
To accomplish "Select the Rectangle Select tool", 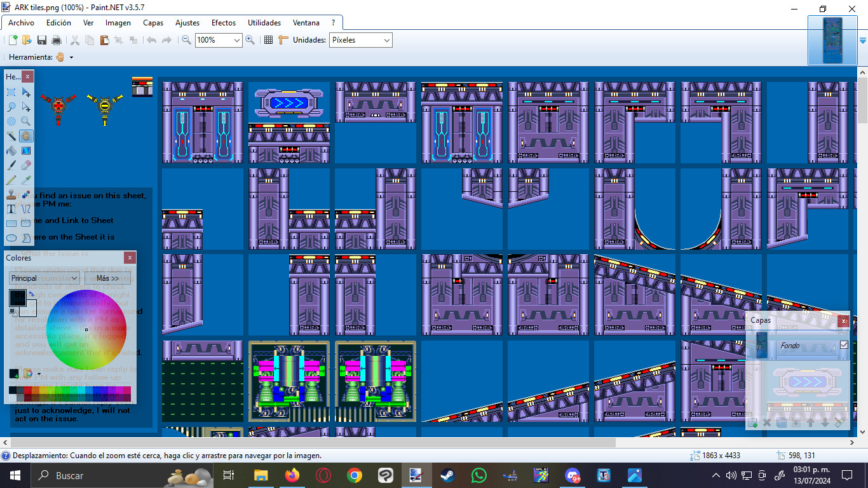I will click(x=11, y=91).
